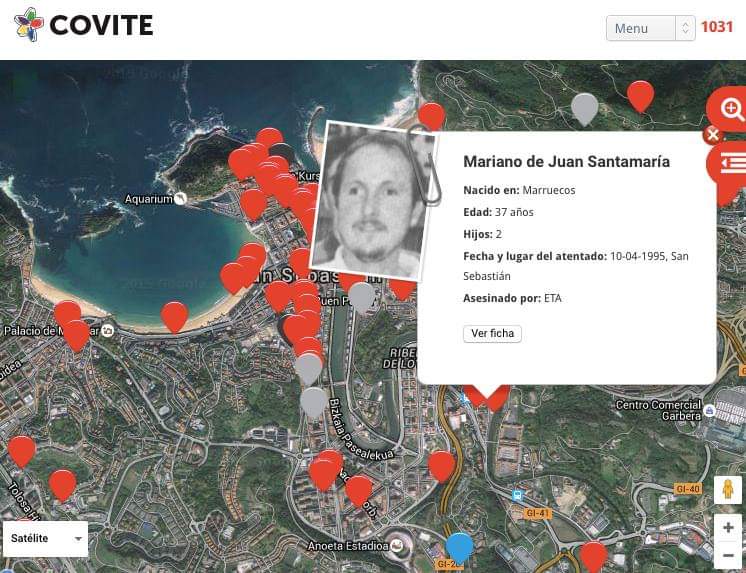Click the gray marker at top right
This screenshot has width=746, height=573.
coord(584,109)
